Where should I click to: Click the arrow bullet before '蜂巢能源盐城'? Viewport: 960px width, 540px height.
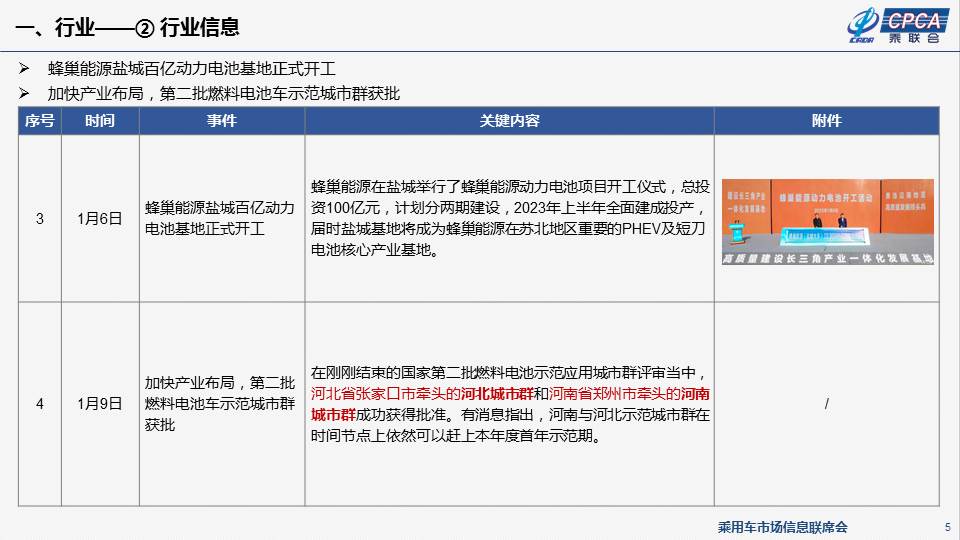24,69
